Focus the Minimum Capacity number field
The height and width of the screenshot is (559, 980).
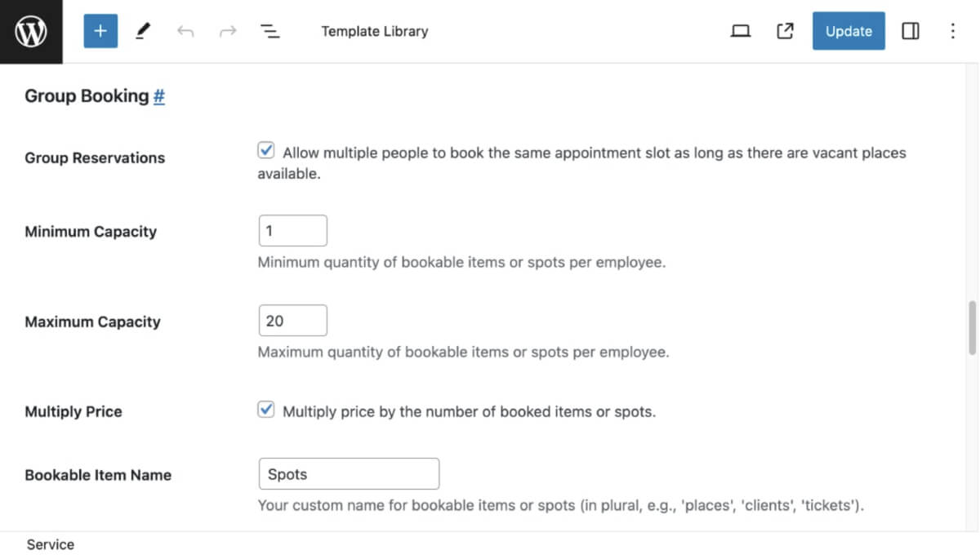tap(292, 231)
